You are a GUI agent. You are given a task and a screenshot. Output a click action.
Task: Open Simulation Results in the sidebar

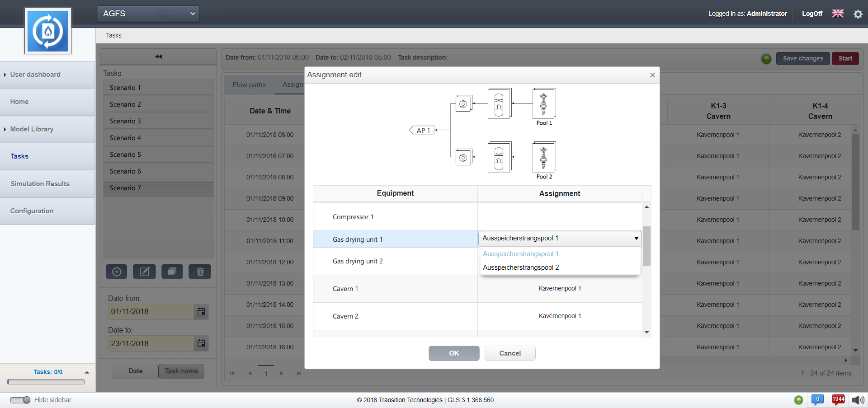coord(40,184)
